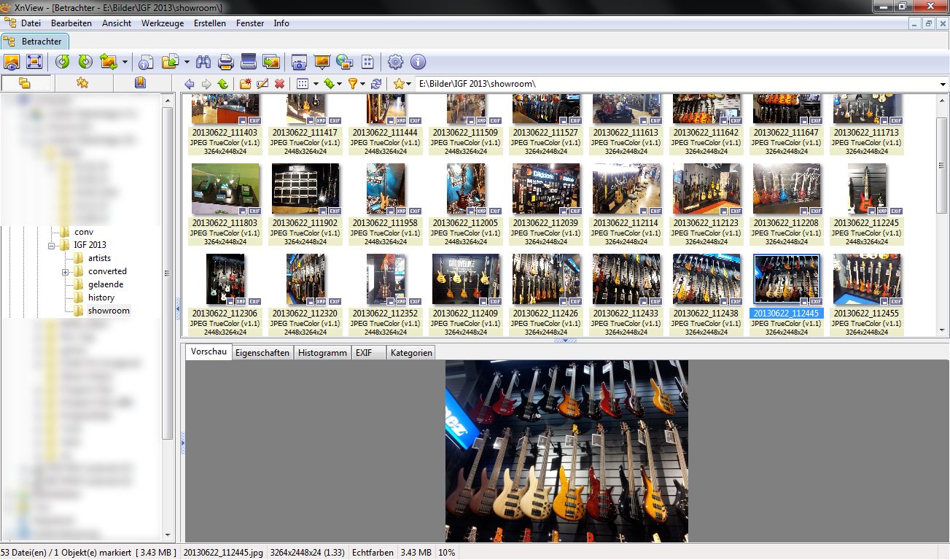Rotate image counter-clockwise

(x=63, y=62)
